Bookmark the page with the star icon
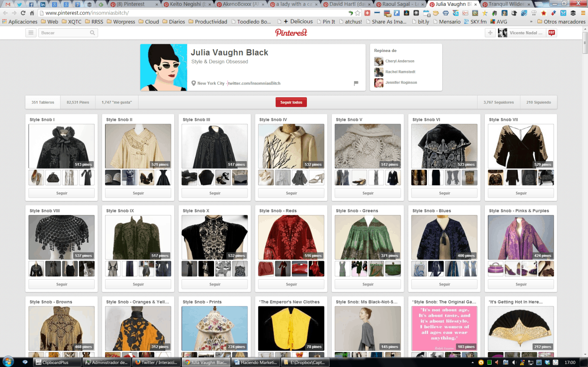588x367 pixels. [x=358, y=13]
